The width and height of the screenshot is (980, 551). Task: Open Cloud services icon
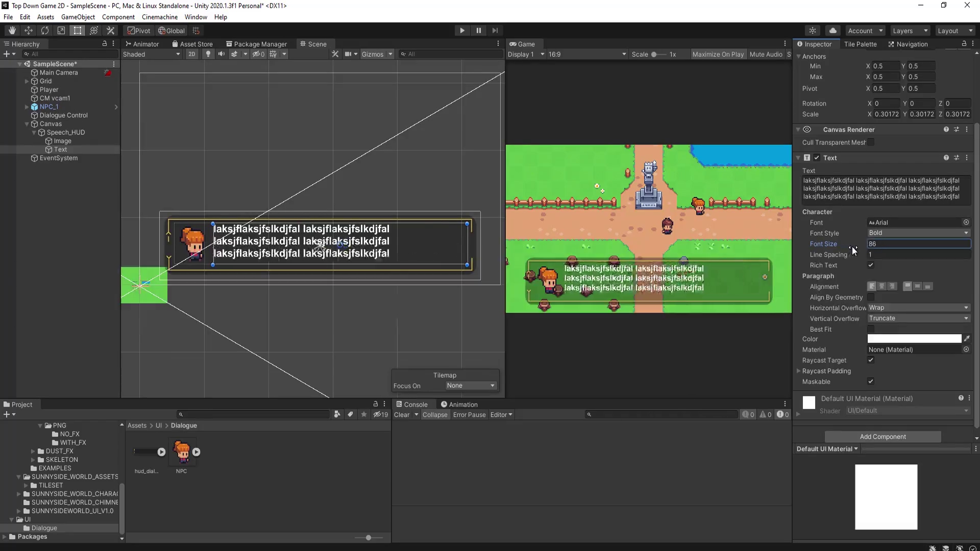pos(832,31)
